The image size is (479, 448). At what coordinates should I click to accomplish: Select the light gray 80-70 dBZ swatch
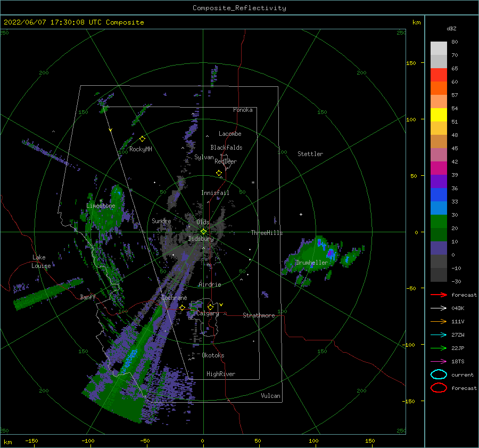439,48
